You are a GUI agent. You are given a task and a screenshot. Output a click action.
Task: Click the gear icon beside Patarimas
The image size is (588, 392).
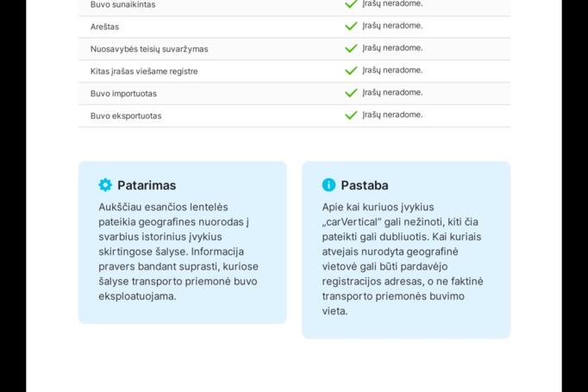pyautogui.click(x=105, y=185)
